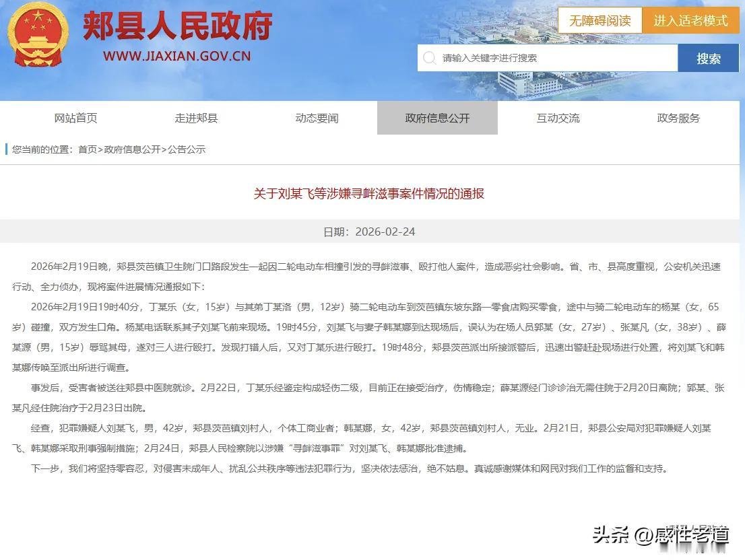Click the national emblem logo
745x560 pixels.
coord(38,34)
